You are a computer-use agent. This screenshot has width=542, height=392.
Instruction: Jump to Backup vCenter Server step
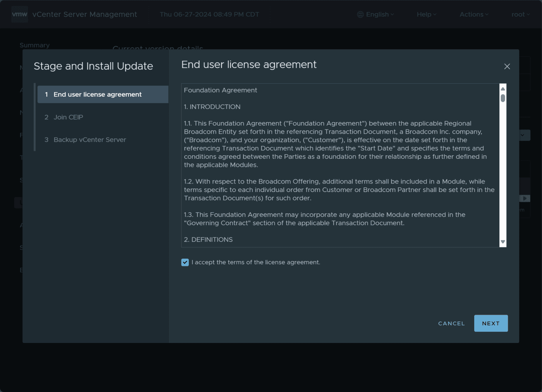tap(90, 140)
